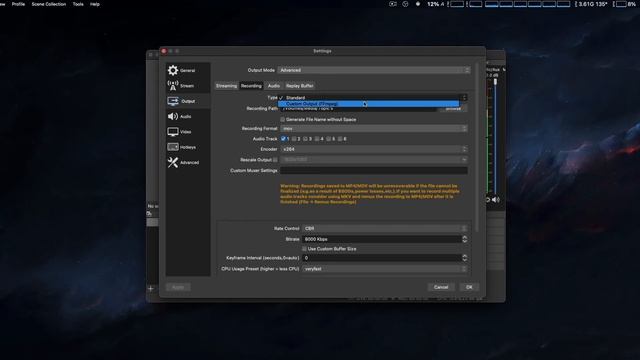Open Rate Control CBR dropdown
Image resolution: width=640 pixels, height=360 pixels.
pyautogui.click(x=384, y=229)
